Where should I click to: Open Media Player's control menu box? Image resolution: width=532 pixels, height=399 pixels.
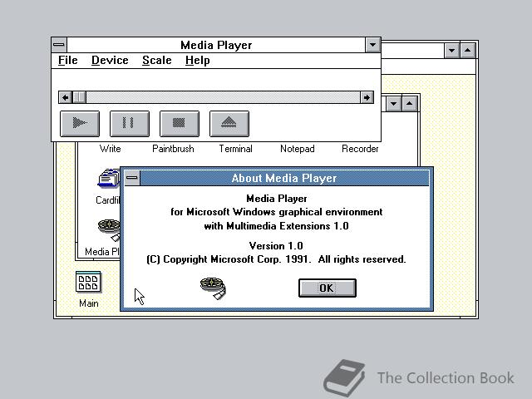pos(59,45)
